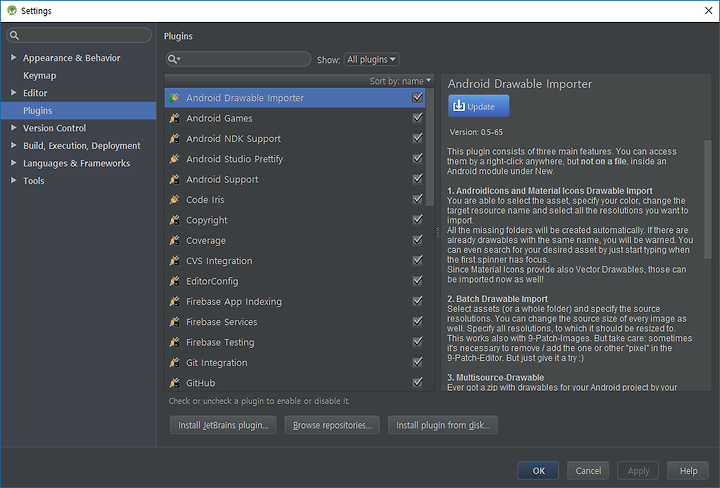Click the Android Studio logo in the title bar
Screen dimensions: 720x488
click(x=12, y=10)
